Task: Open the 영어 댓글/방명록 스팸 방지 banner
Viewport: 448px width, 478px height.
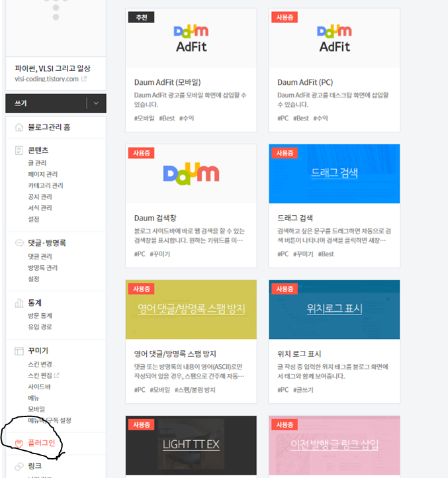Action: (191, 309)
